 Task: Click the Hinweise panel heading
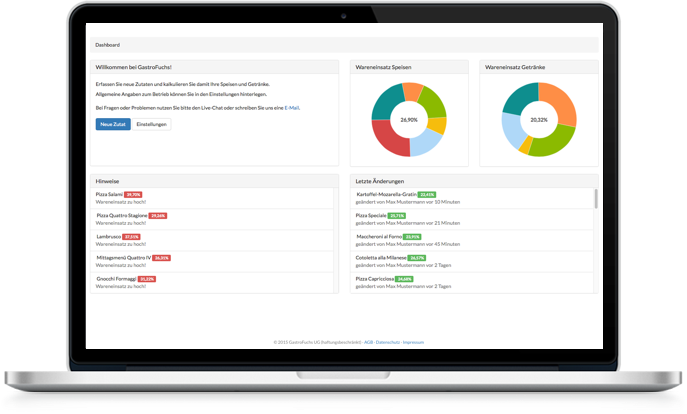[x=107, y=181]
